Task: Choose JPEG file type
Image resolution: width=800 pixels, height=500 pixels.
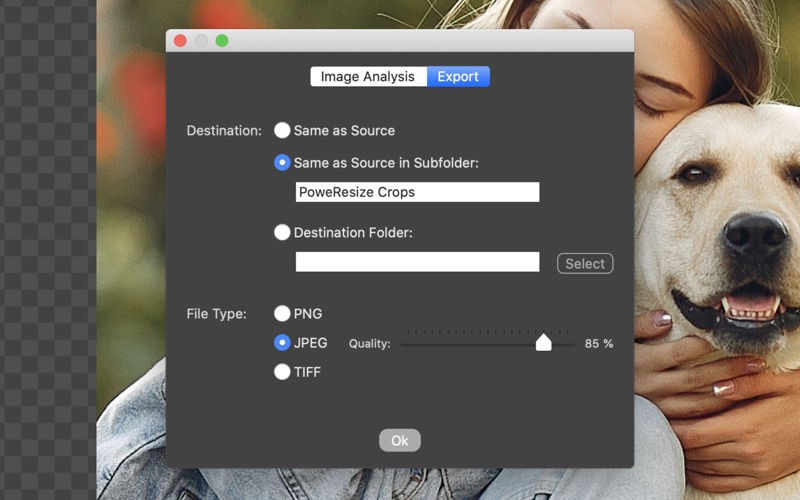Action: (x=282, y=343)
